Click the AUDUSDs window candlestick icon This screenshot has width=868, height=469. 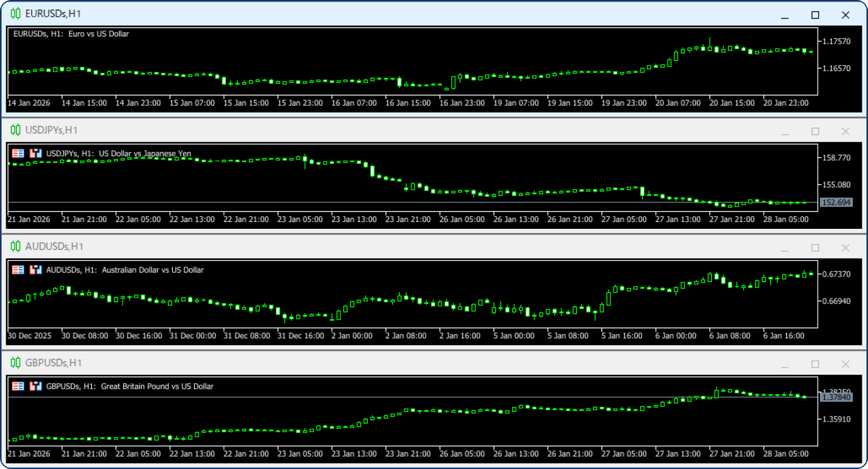pos(15,247)
